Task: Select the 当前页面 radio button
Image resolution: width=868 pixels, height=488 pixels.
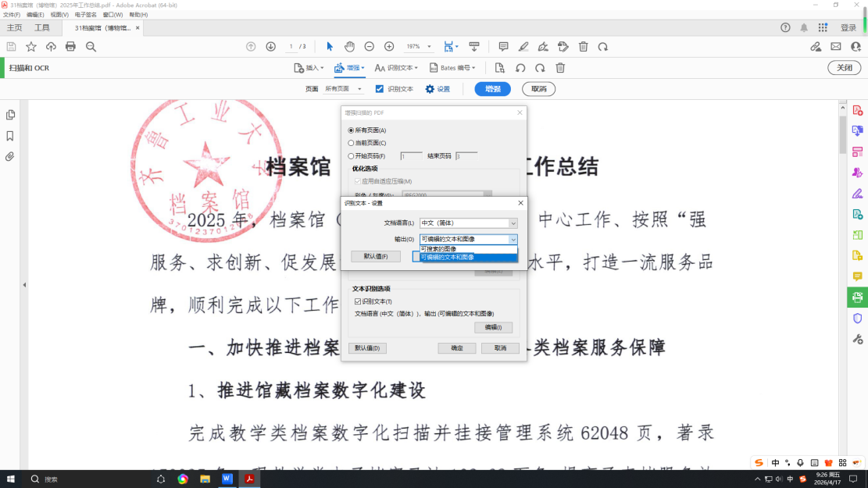Action: tap(352, 143)
